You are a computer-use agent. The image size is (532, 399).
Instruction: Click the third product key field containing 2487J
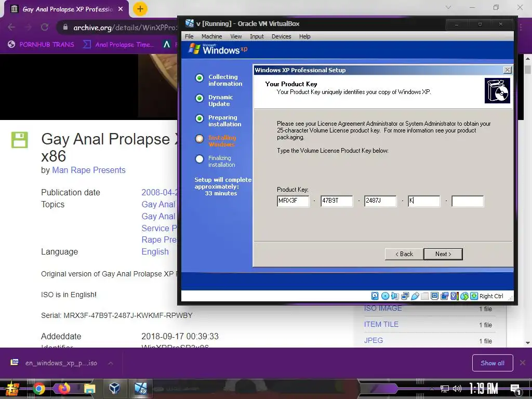point(380,201)
